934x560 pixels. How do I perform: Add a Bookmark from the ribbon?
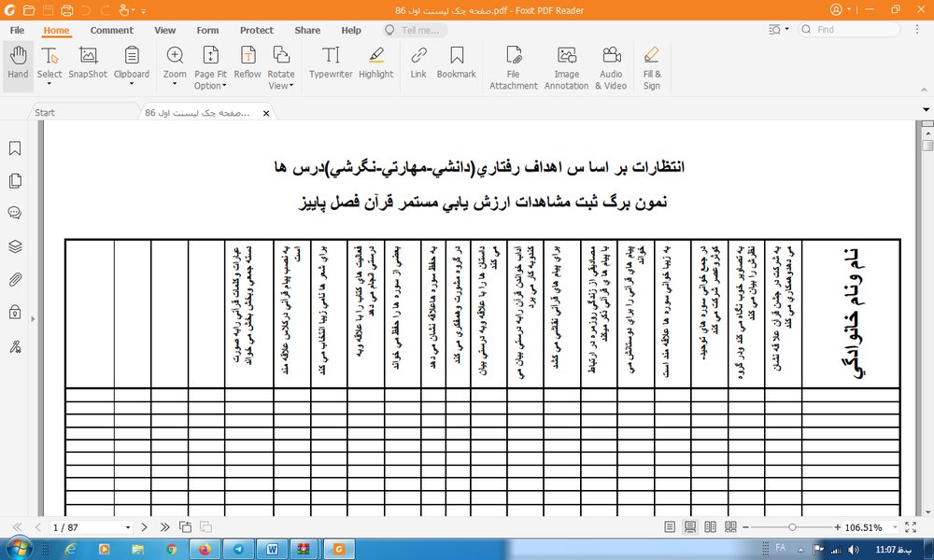coord(457,63)
